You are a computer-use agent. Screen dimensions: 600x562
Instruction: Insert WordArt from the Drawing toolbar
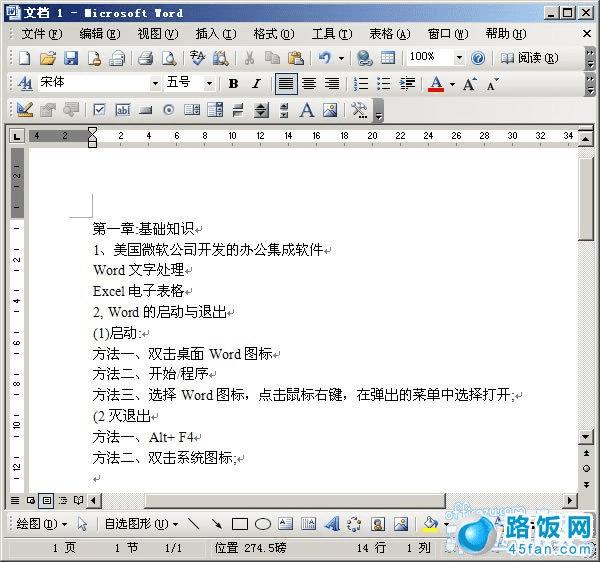click(x=332, y=524)
